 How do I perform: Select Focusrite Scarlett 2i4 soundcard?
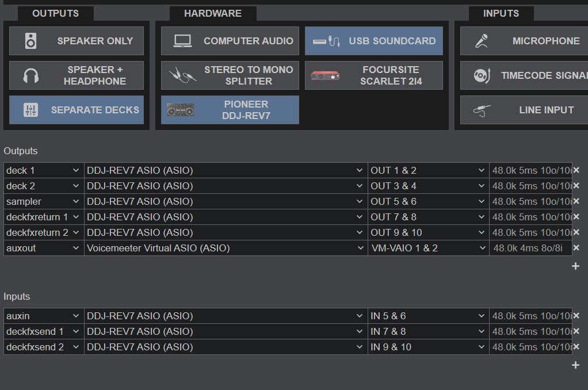pyautogui.click(x=373, y=75)
